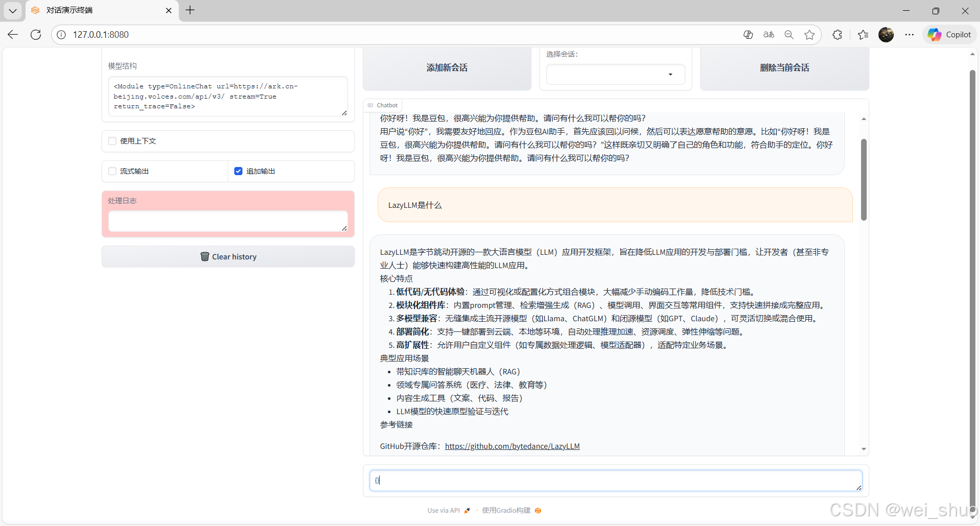Add this page to favorites
This screenshot has height=526, width=980.
point(810,35)
